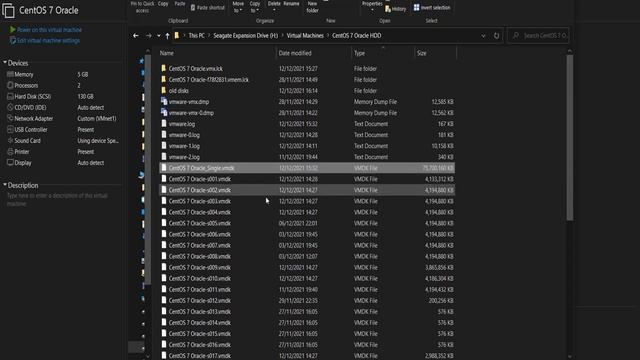This screenshot has height=360, width=640.
Task: Go back in File Explorer
Action: coord(136,36)
